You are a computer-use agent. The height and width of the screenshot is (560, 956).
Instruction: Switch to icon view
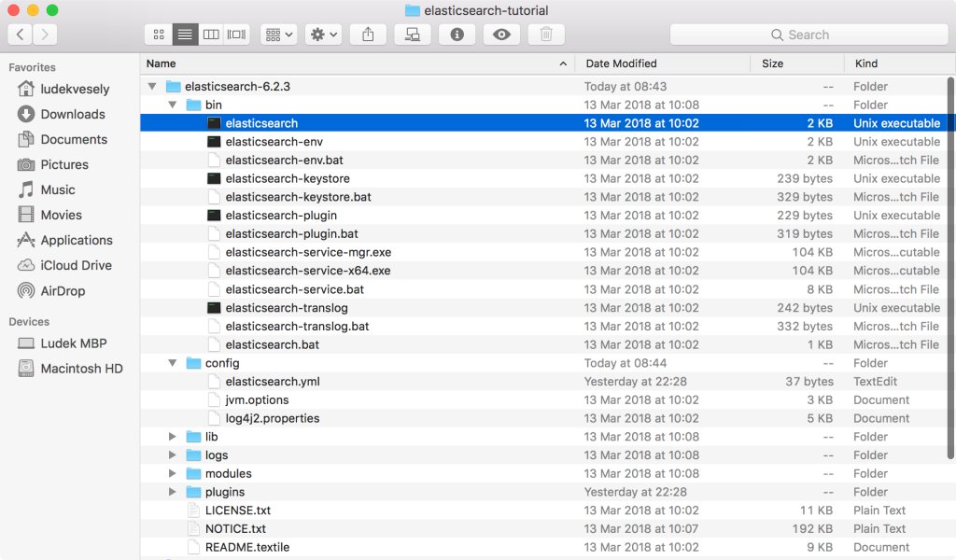[159, 35]
